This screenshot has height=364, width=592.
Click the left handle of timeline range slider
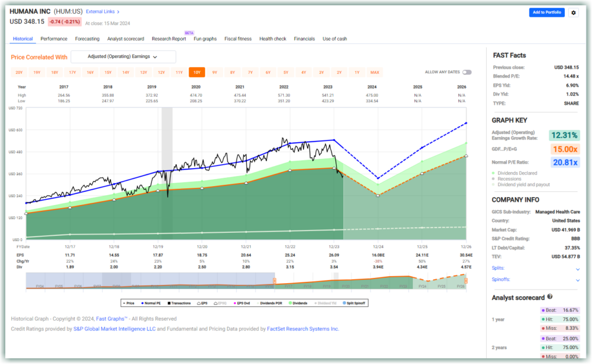[x=275, y=281]
